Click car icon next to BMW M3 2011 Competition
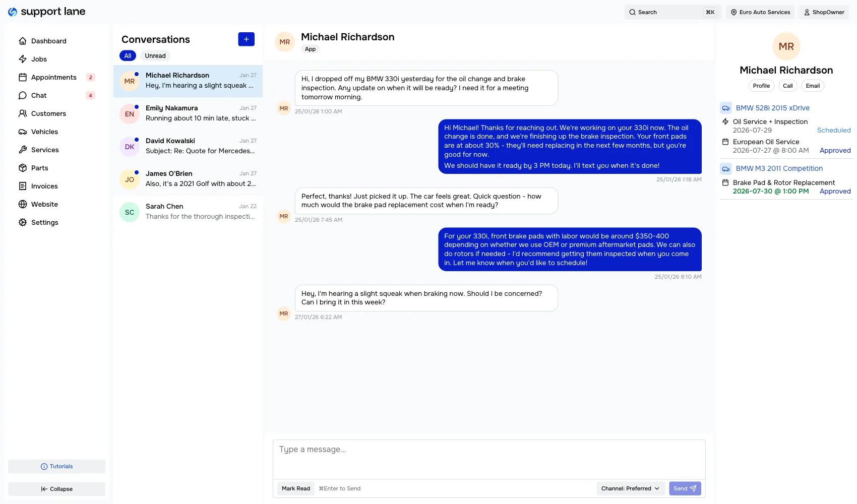The image size is (857, 504). click(x=726, y=168)
